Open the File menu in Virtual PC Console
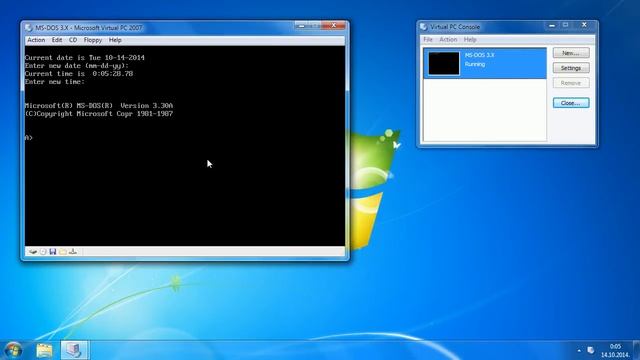 pos(428,40)
